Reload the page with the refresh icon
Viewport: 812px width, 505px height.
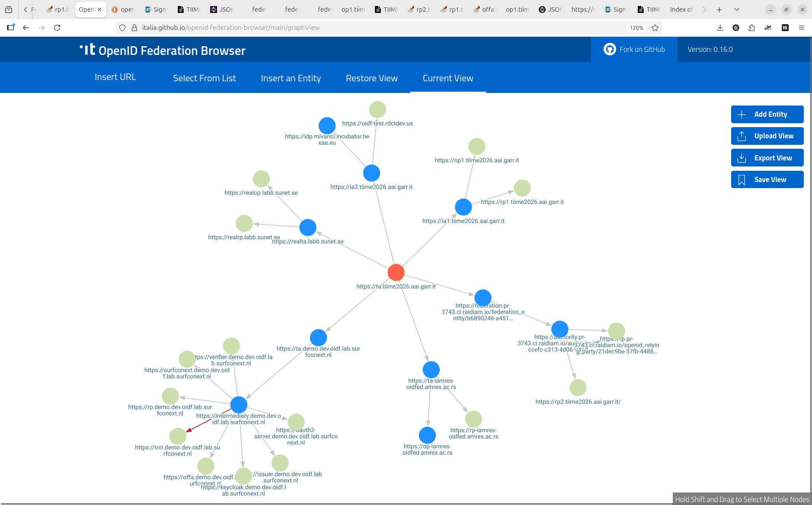click(58, 27)
